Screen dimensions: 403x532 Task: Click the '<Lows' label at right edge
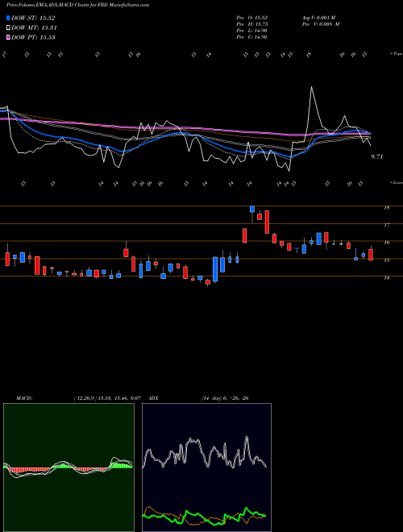[396, 182]
